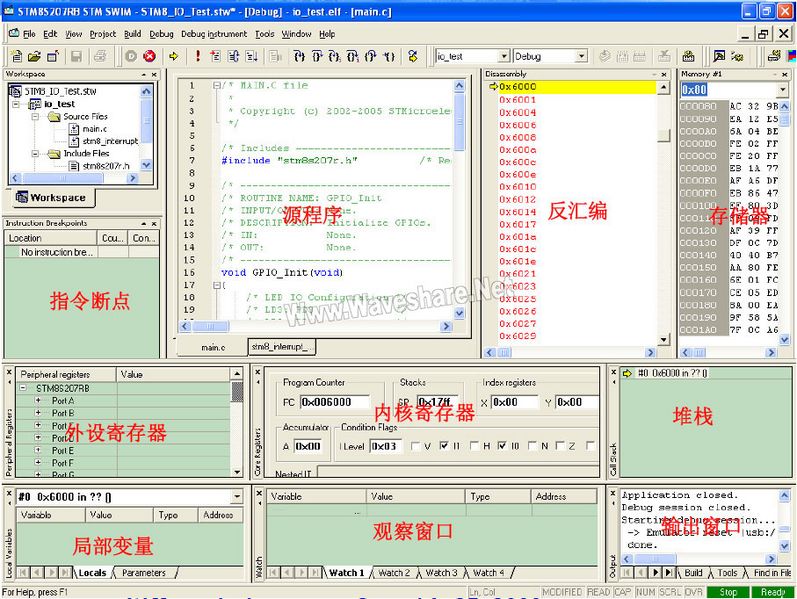The image size is (797, 599).
Task: Toggle the V condition flag checkbox
Action: point(415,446)
